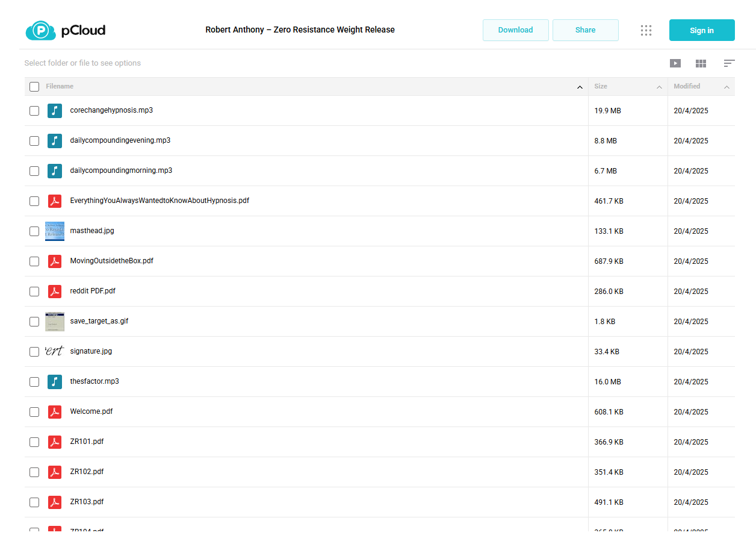This screenshot has height=553, width=756.
Task: Mark the Welcome.pdf checkbox
Action: tap(34, 412)
